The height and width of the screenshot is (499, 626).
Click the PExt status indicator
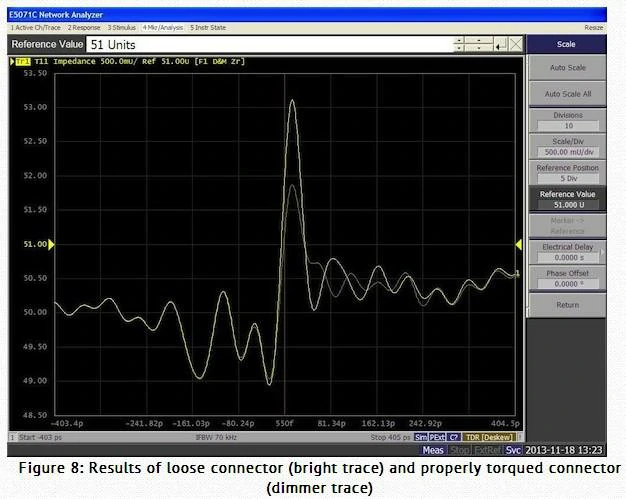[x=437, y=437]
